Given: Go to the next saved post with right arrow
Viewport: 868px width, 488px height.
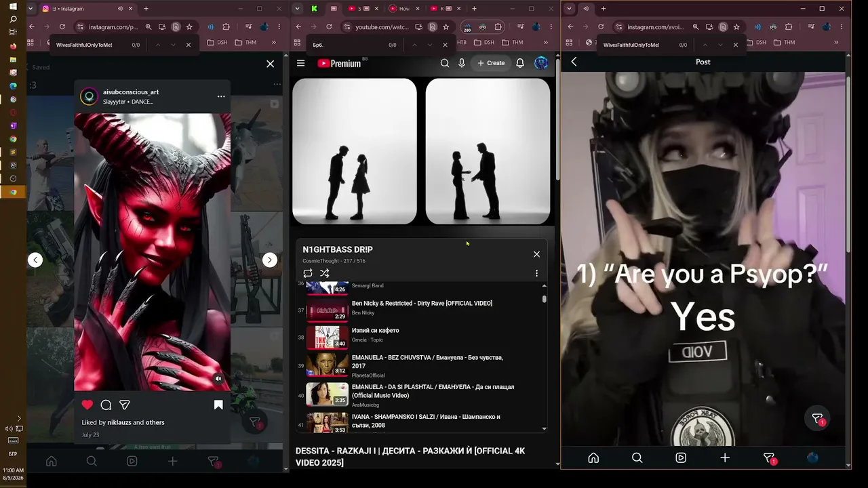Looking at the screenshot, I should [x=270, y=260].
